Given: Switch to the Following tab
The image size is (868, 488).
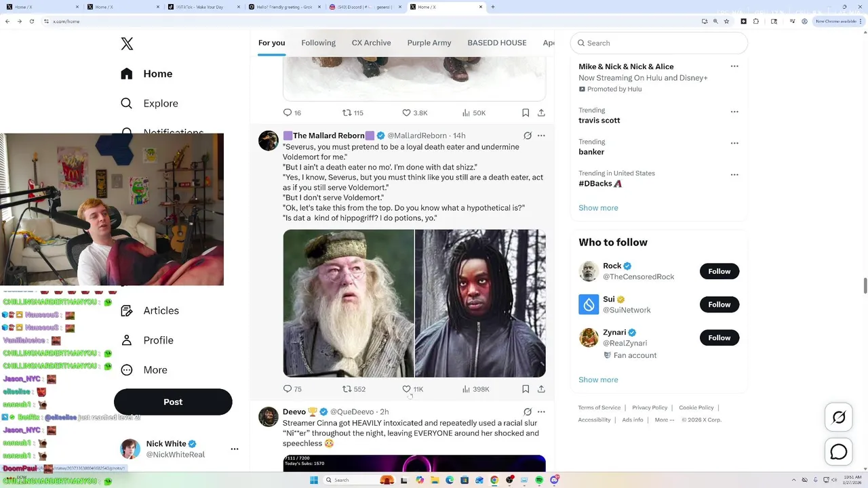Looking at the screenshot, I should [318, 43].
